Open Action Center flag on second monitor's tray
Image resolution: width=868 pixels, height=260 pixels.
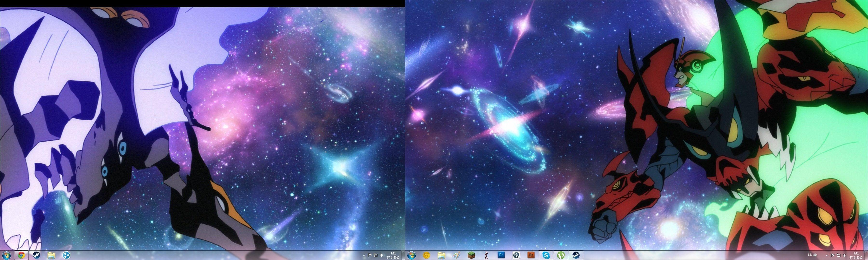pyautogui.click(x=833, y=255)
